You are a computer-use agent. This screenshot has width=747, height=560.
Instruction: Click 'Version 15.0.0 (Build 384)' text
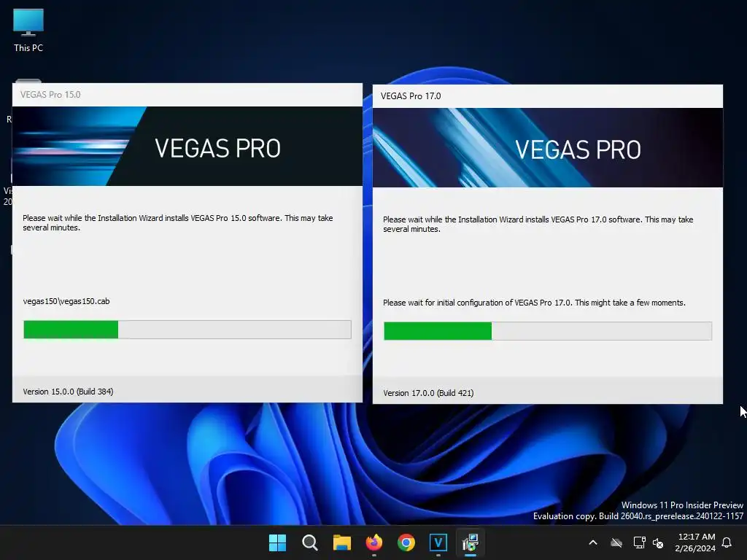point(68,392)
